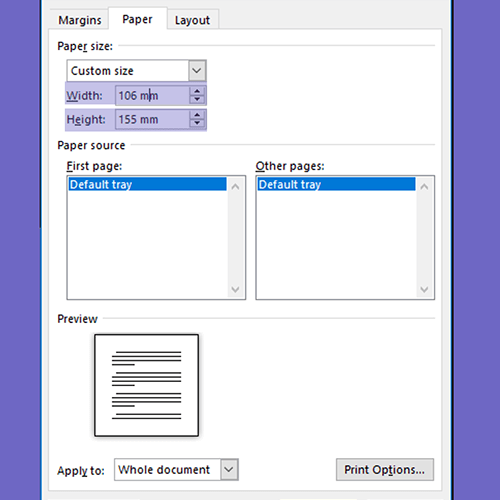This screenshot has width=500, height=500.
Task: Click Other pages list scroll up arrow
Action: 424,187
